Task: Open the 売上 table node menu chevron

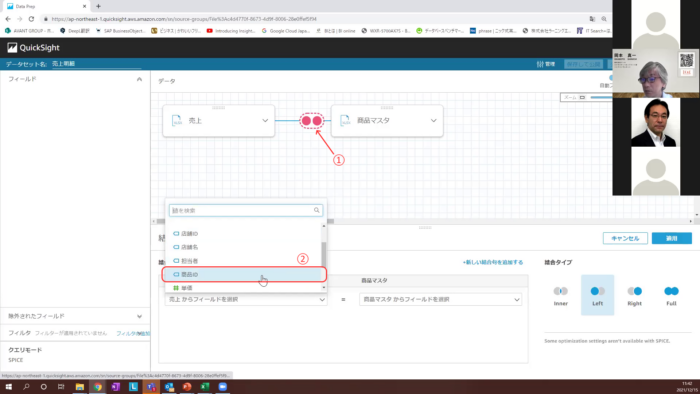Action: (x=265, y=120)
